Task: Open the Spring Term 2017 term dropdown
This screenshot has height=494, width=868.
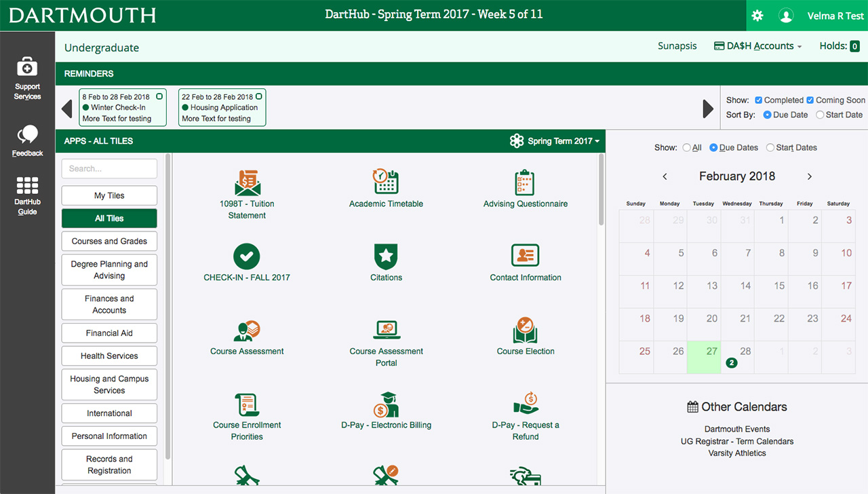Action: (555, 141)
